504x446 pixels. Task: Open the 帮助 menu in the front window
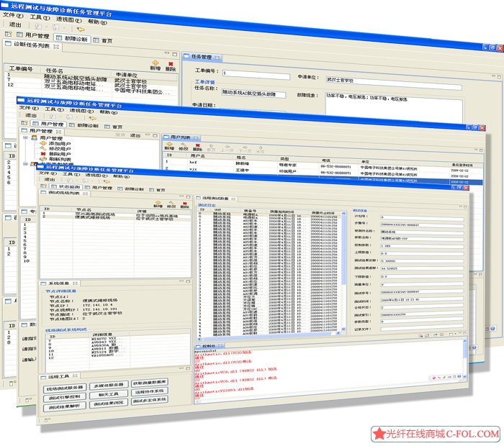(x=121, y=176)
